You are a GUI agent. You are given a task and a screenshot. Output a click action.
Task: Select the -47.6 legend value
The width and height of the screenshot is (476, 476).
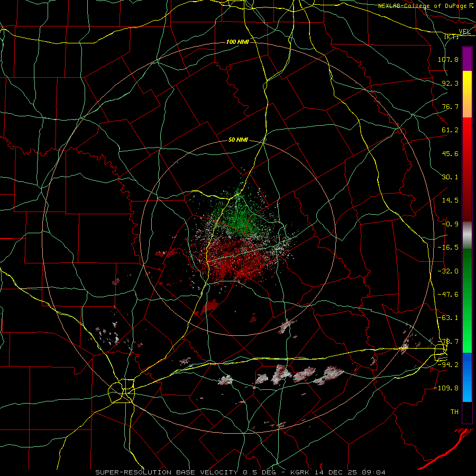448,295
